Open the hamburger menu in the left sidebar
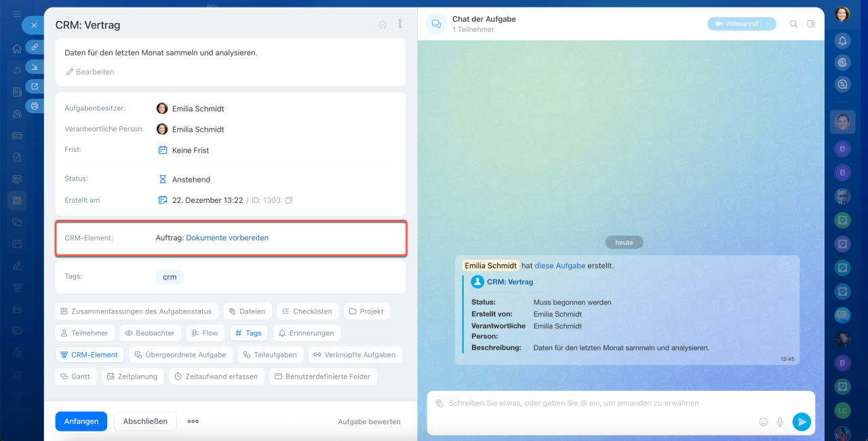 point(17,14)
